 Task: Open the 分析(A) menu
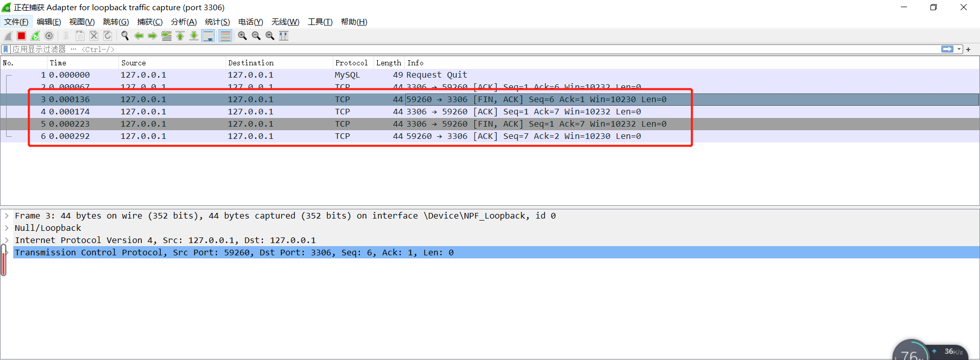(184, 22)
